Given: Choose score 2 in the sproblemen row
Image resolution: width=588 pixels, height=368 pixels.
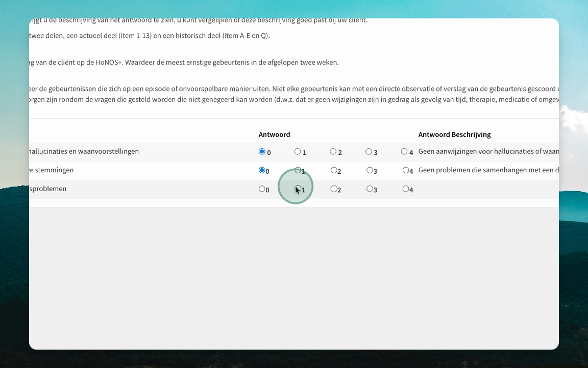Looking at the screenshot, I should tap(334, 189).
